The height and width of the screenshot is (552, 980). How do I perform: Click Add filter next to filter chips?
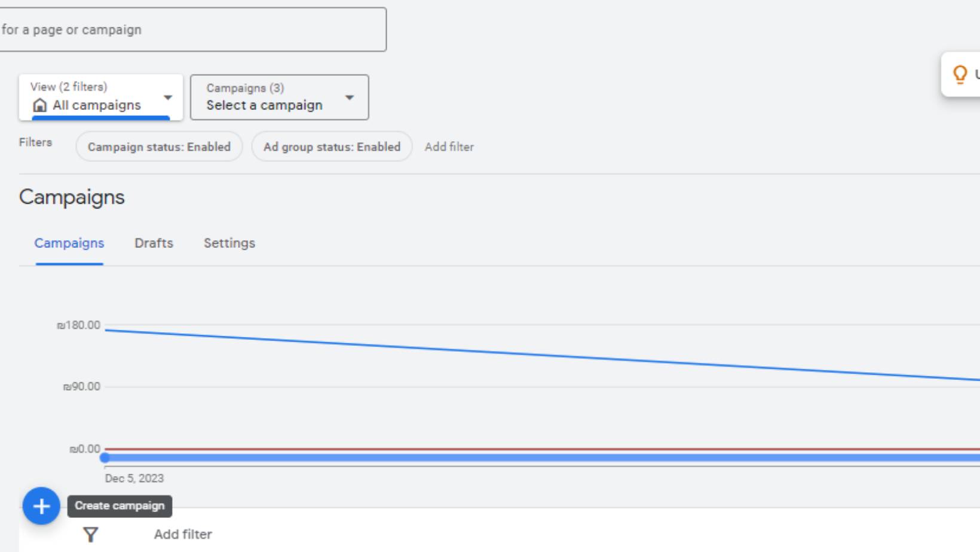pos(449,147)
